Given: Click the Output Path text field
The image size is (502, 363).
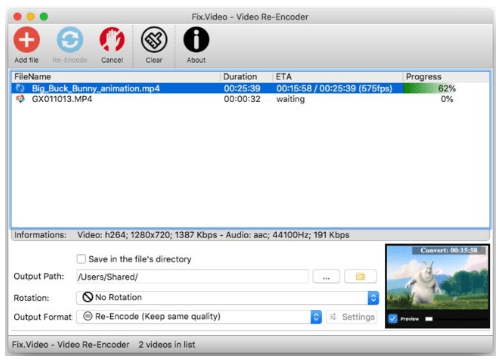Looking at the screenshot, I should tap(192, 276).
